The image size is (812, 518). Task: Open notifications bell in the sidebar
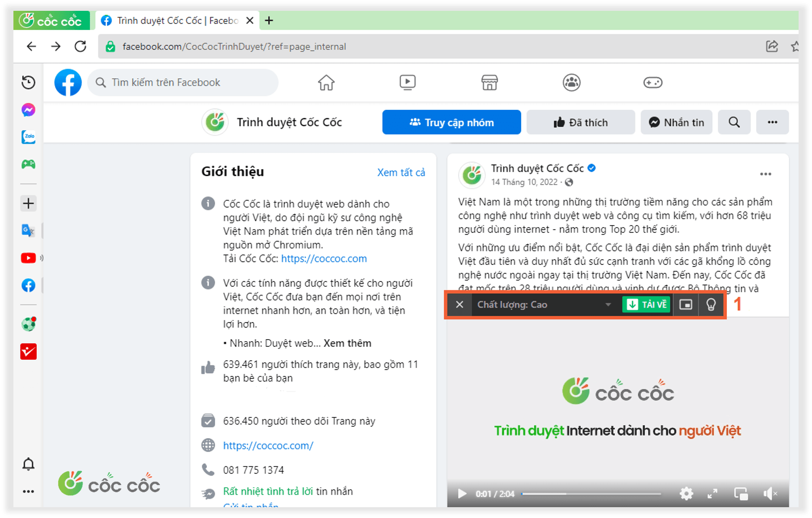tap(28, 464)
